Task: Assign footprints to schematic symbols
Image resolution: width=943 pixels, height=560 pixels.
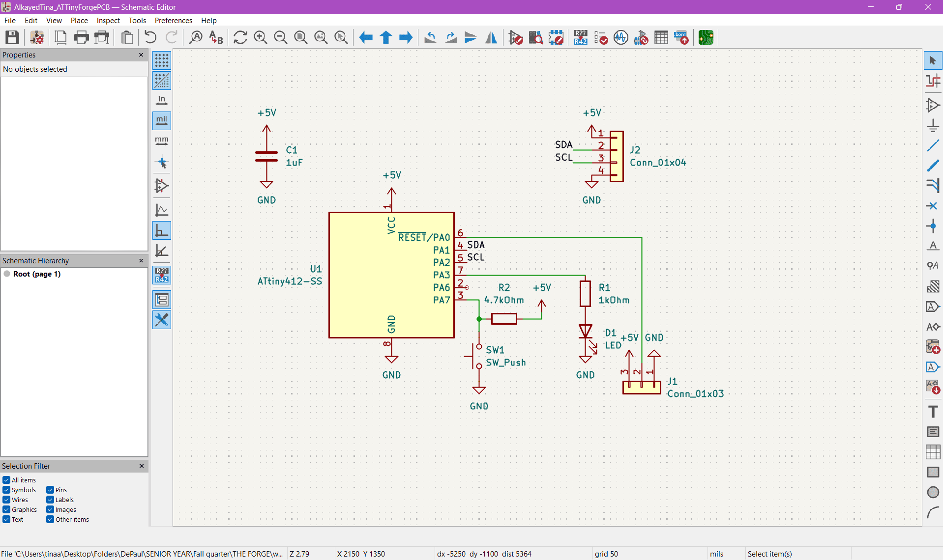Action: click(641, 37)
